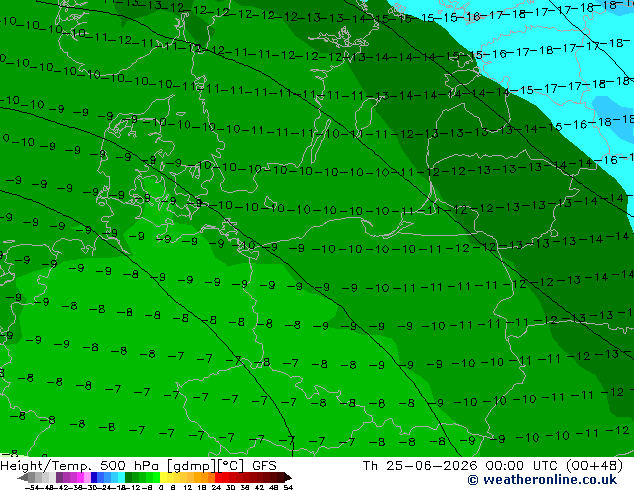Click the dark blue swatch at -30 on the legend
Image resolution: width=634 pixels, height=490 pixels.
(94, 477)
